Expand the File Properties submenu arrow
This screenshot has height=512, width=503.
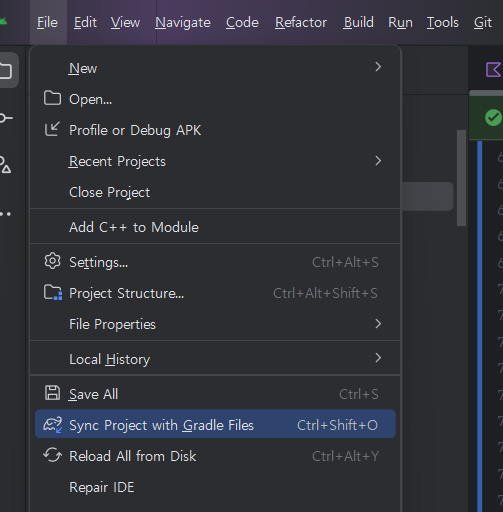pyautogui.click(x=378, y=324)
